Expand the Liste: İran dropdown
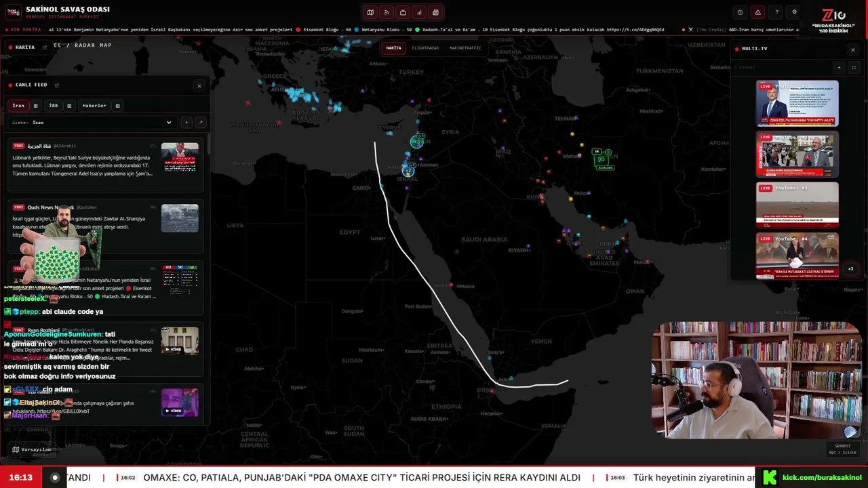The image size is (868, 488). tap(92, 123)
